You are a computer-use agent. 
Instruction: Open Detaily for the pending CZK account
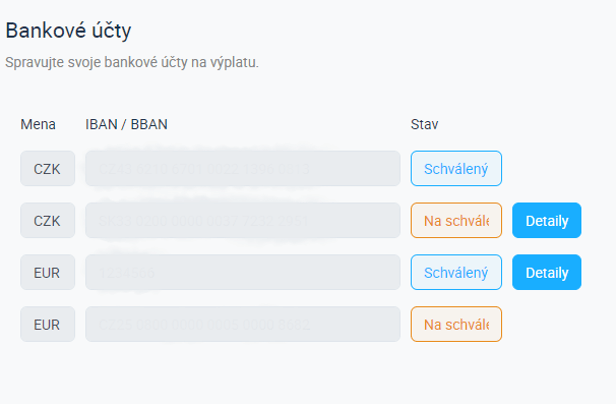pos(546,220)
